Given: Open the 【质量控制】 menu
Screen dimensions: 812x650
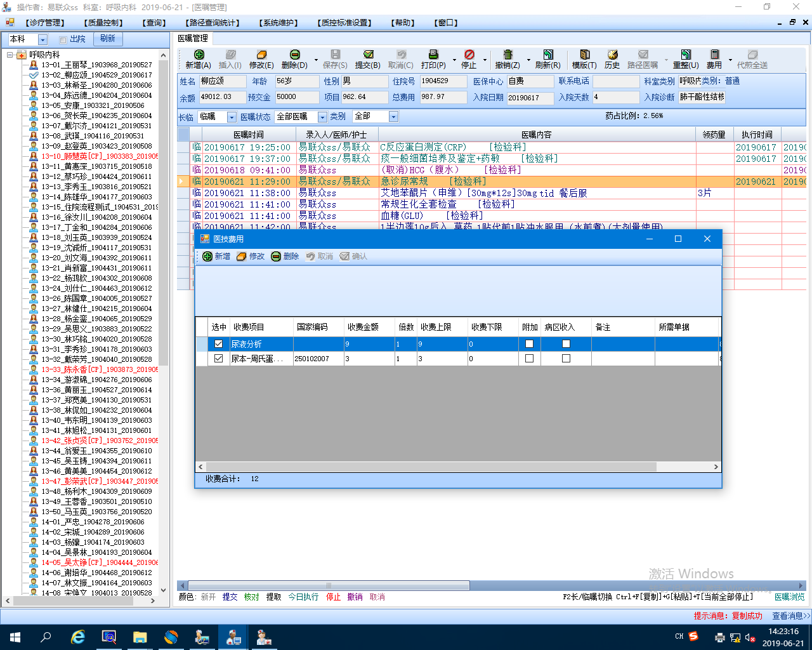Looking at the screenshot, I should pyautogui.click(x=103, y=23).
